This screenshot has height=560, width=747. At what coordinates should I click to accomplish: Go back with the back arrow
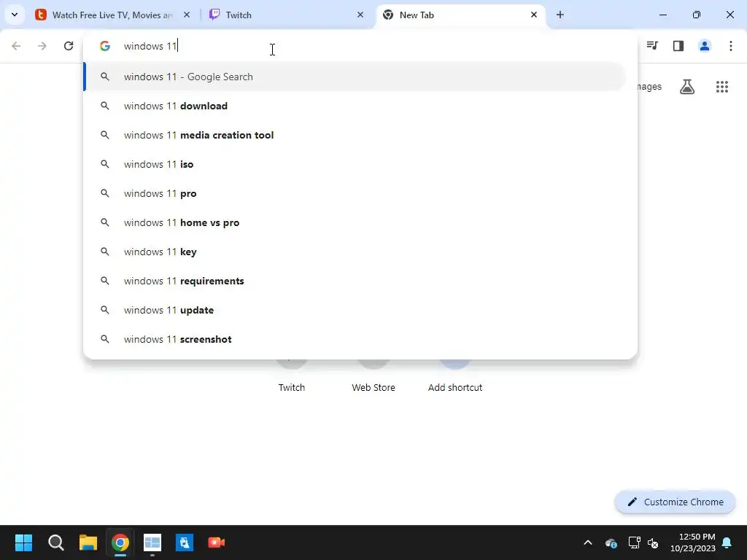16,46
